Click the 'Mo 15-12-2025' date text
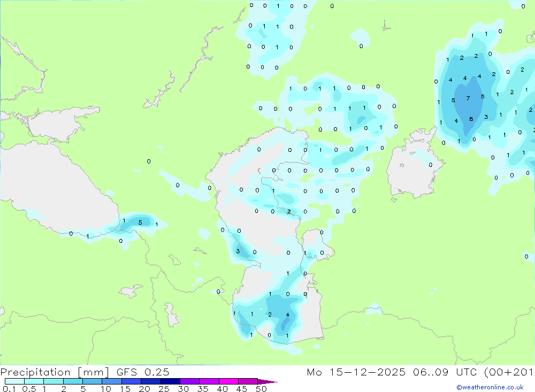This screenshot has width=535, height=392. tap(356, 372)
